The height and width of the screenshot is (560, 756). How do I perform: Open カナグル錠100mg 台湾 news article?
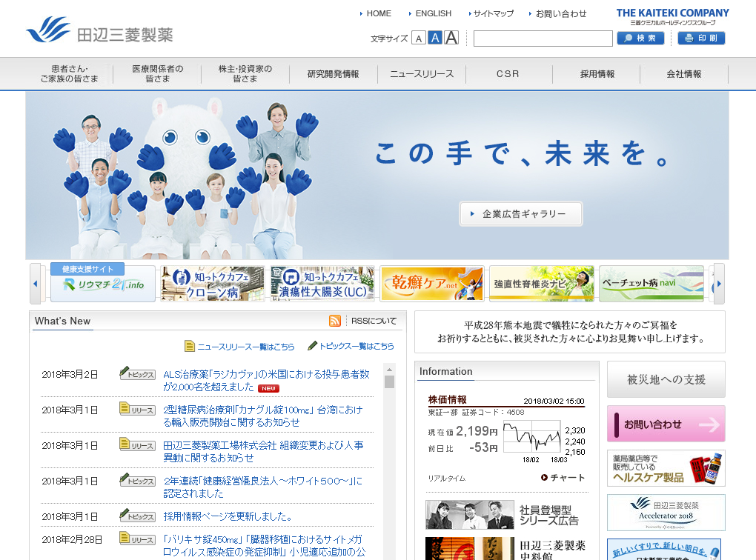(263, 416)
